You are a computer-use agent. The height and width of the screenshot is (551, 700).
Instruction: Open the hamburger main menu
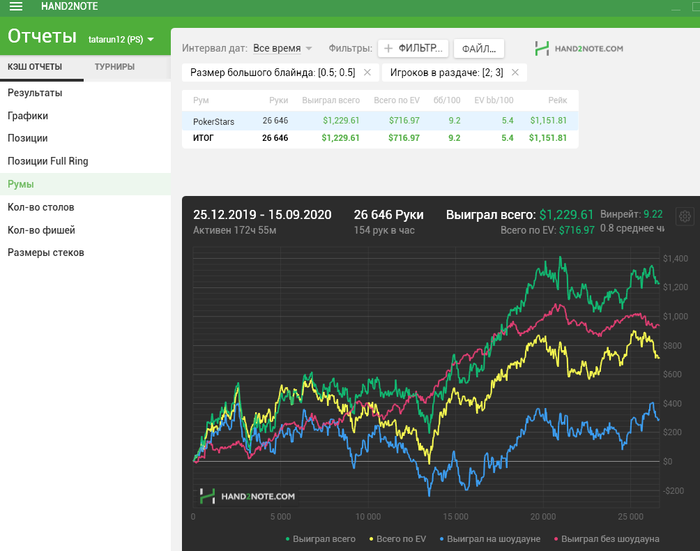[x=16, y=6]
